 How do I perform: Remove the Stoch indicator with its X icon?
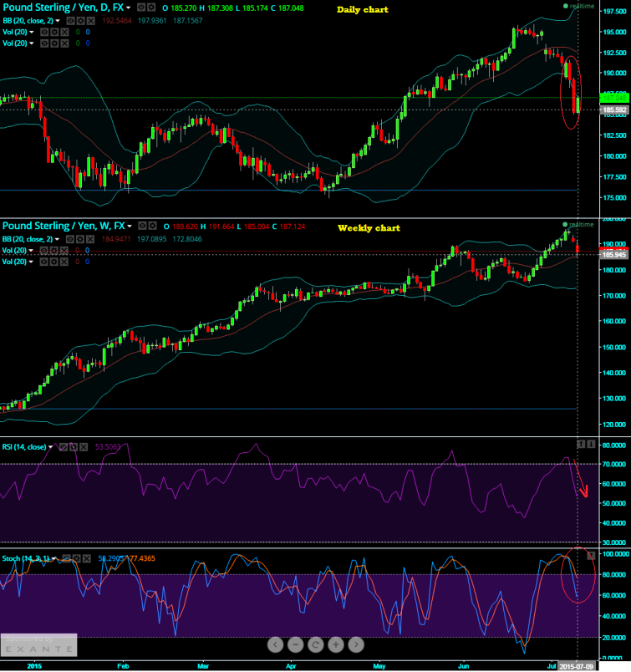coord(87,559)
